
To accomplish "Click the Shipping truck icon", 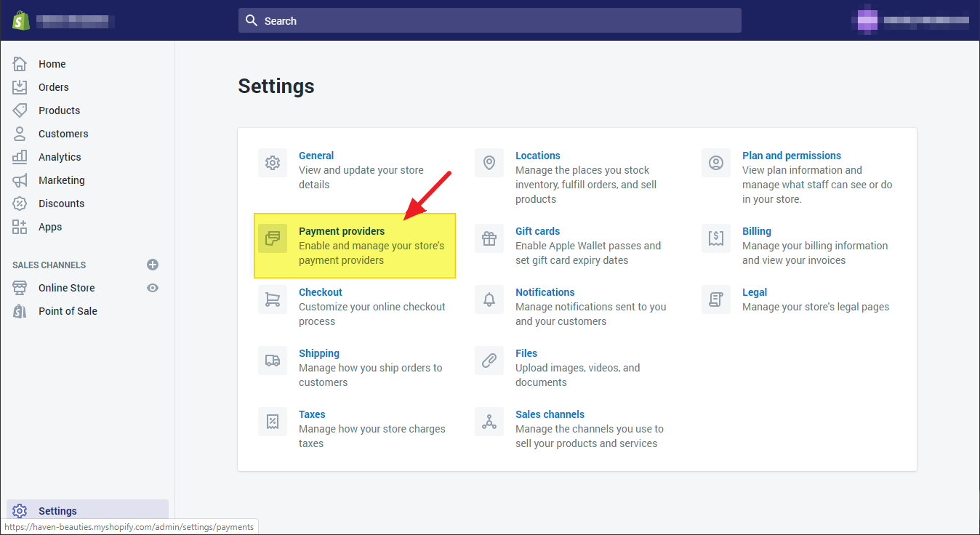I will coord(273,361).
